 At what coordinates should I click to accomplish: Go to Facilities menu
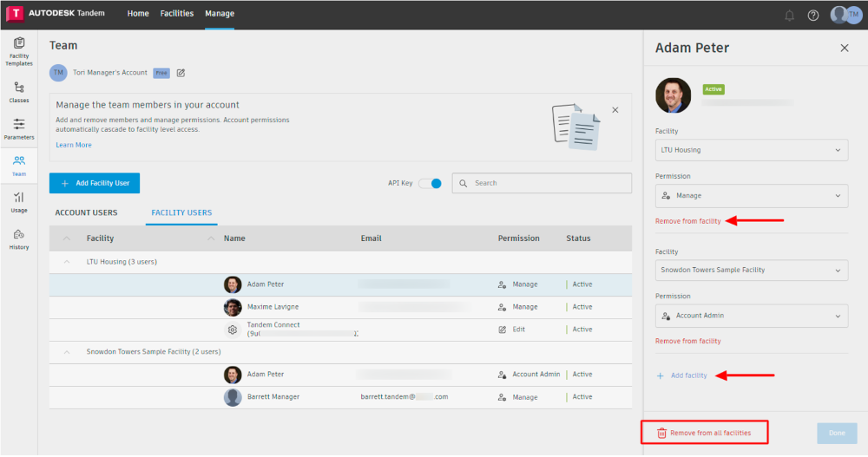[x=176, y=13]
